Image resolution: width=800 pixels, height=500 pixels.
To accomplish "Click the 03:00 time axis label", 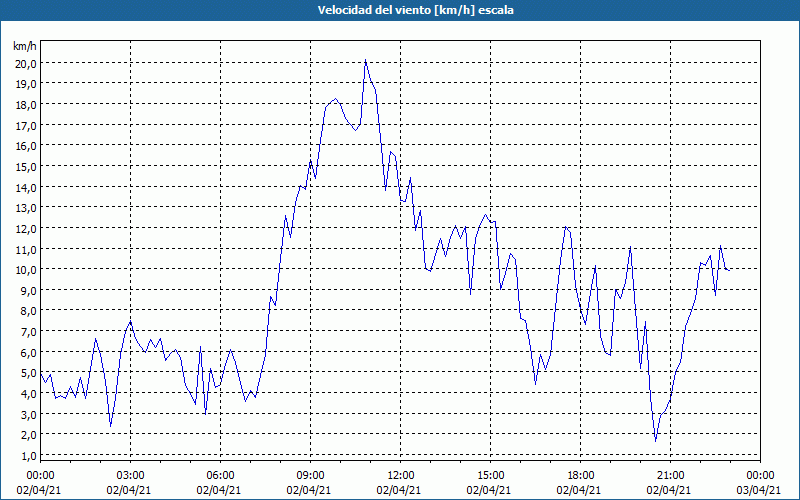I will [x=130, y=476].
